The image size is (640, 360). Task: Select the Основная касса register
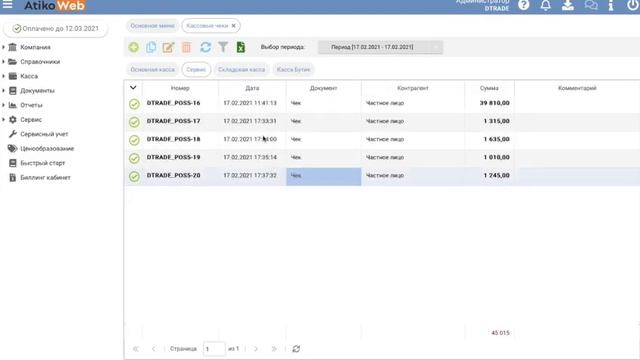pos(152,69)
